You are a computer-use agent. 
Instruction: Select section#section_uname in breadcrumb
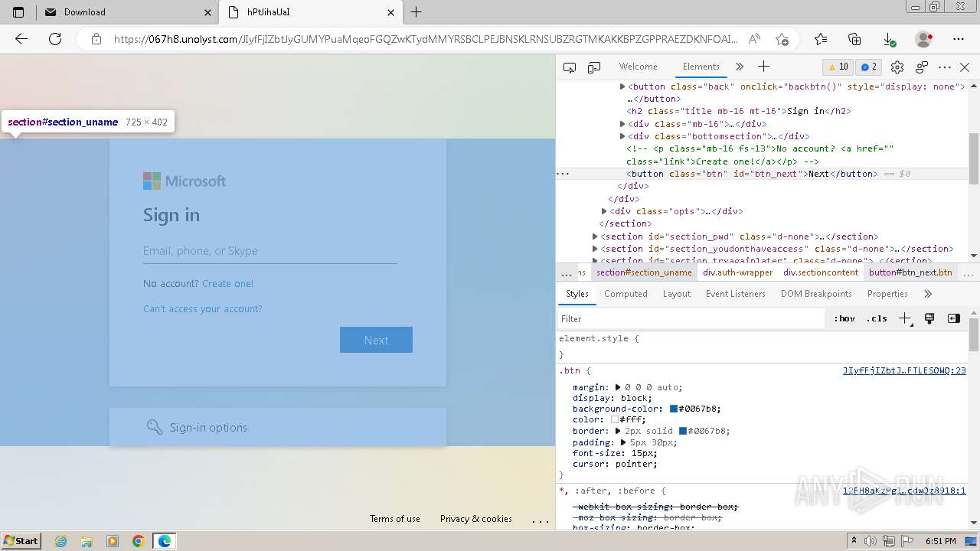pos(644,272)
